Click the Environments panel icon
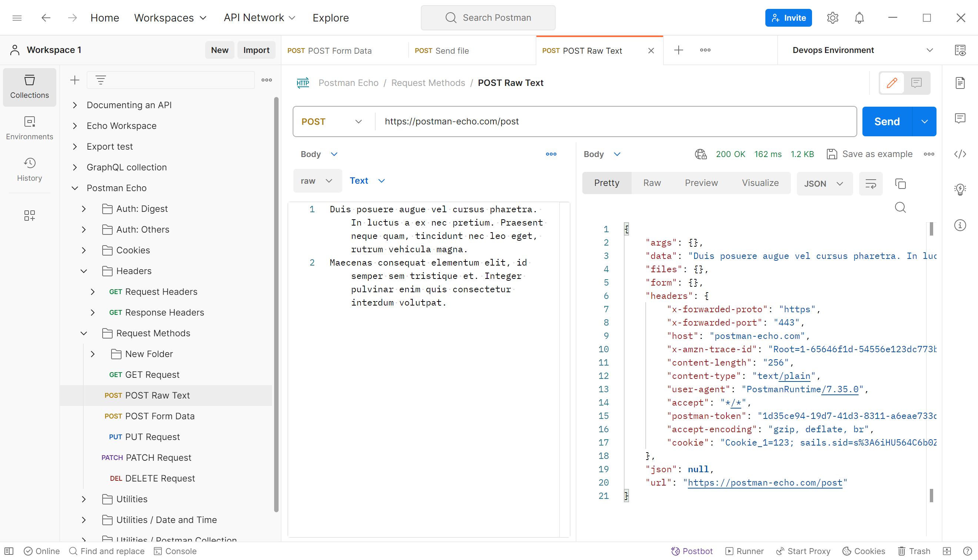Image resolution: width=978 pixels, height=560 pixels. [x=30, y=127]
